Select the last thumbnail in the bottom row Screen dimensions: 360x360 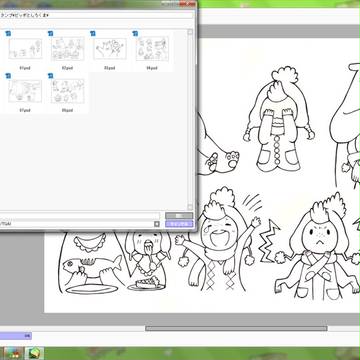pos(67,91)
